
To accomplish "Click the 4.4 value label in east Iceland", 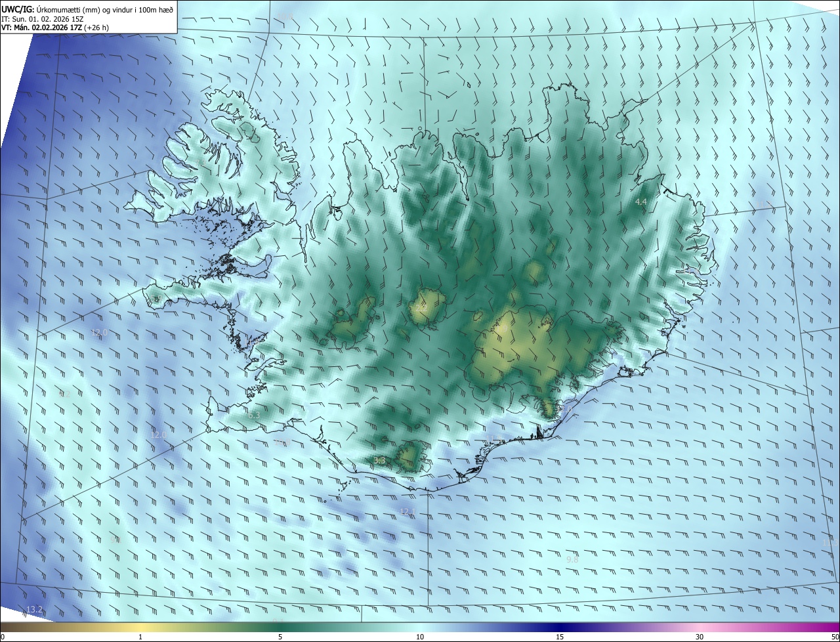I will [641, 202].
